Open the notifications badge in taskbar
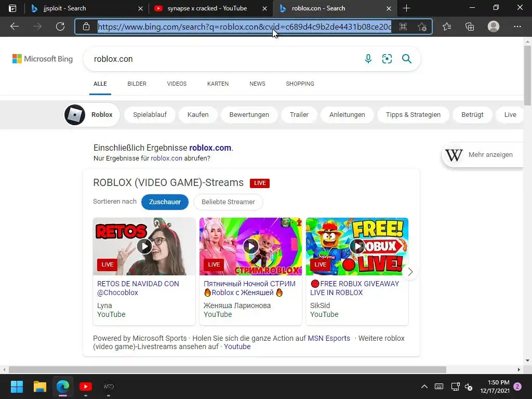The image size is (532, 399). click(x=517, y=387)
